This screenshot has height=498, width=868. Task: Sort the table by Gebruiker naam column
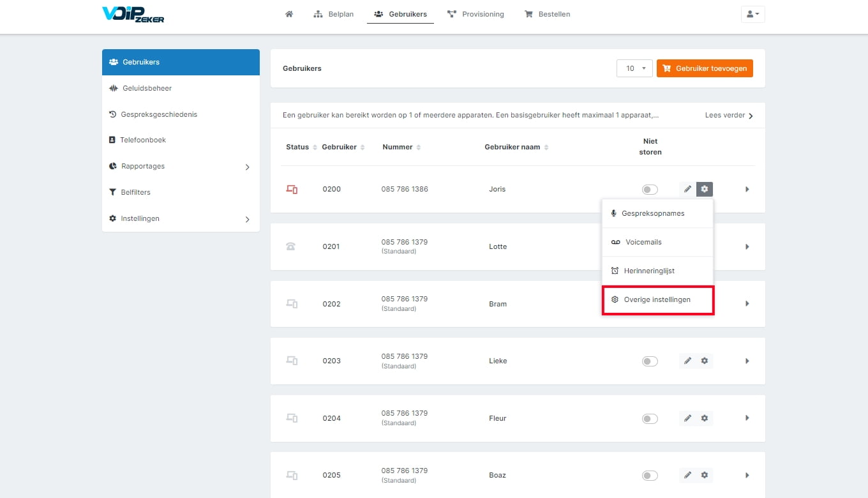(516, 147)
